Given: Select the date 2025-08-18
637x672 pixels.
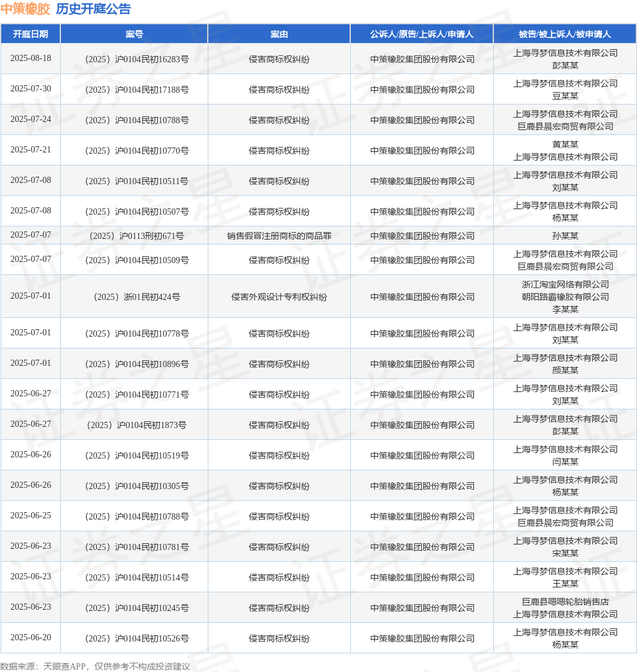Looking at the screenshot, I should pyautogui.click(x=30, y=58).
